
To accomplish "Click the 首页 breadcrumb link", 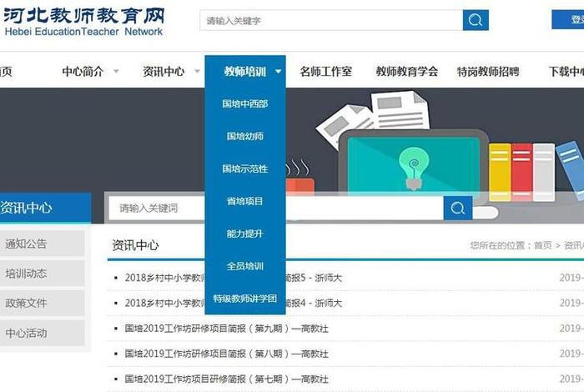I will point(543,245).
